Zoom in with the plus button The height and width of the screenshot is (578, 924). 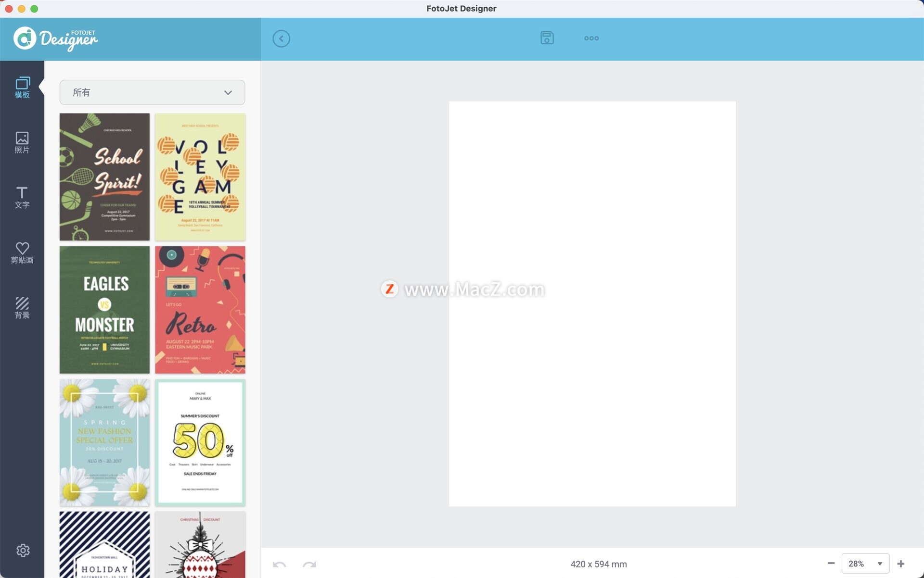901,564
